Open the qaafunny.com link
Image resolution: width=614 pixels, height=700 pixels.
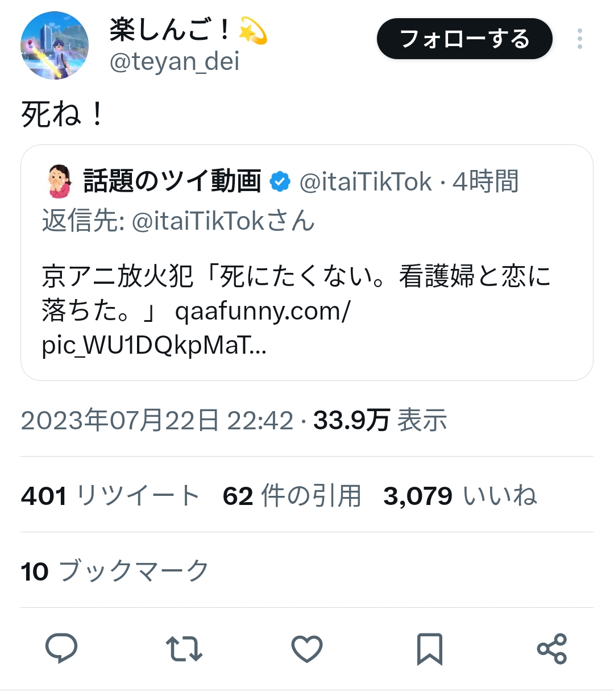point(263,312)
